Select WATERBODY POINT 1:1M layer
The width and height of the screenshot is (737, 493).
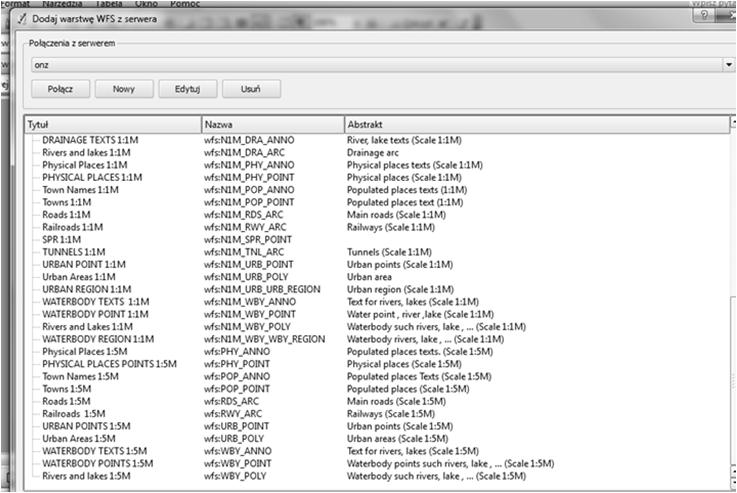tap(95, 314)
